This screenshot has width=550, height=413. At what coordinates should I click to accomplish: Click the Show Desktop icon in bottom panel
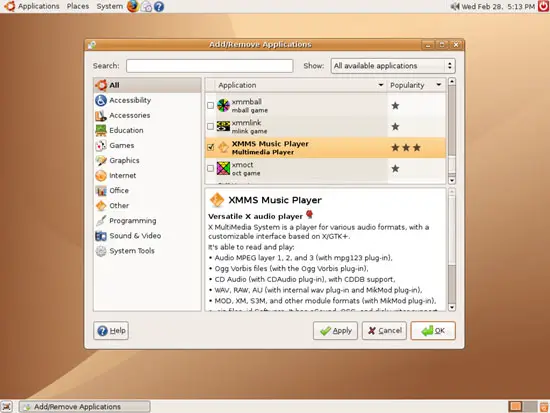tap(7, 407)
